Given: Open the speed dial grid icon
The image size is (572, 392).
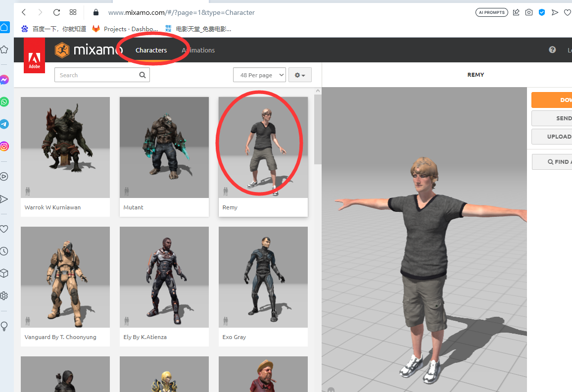Looking at the screenshot, I should point(73,12).
